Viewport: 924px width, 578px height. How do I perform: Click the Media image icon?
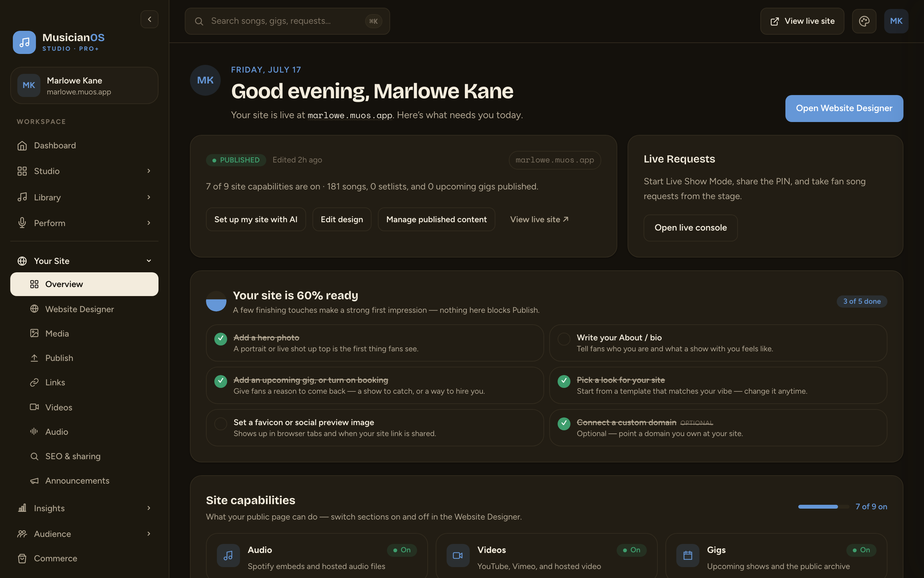34,333
